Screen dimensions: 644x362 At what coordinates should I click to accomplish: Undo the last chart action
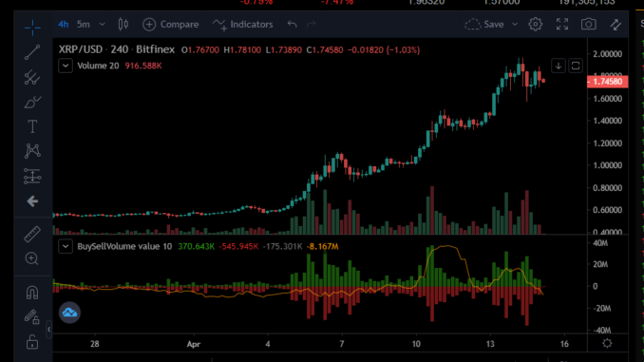(292, 25)
